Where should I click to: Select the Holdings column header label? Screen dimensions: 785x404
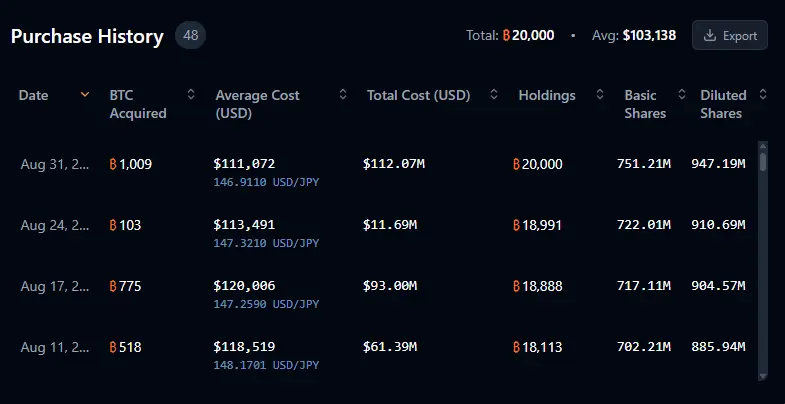coord(547,95)
